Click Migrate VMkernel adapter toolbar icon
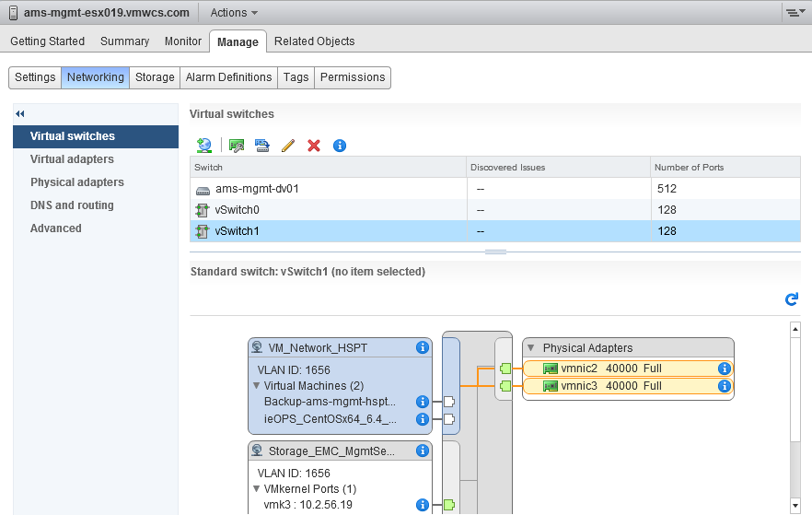Image resolution: width=812 pixels, height=515 pixels. (x=262, y=146)
